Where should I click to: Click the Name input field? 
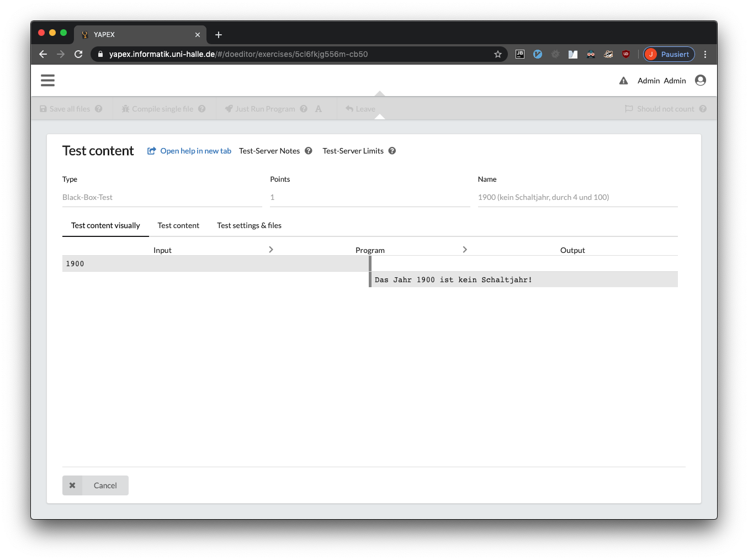tap(577, 197)
